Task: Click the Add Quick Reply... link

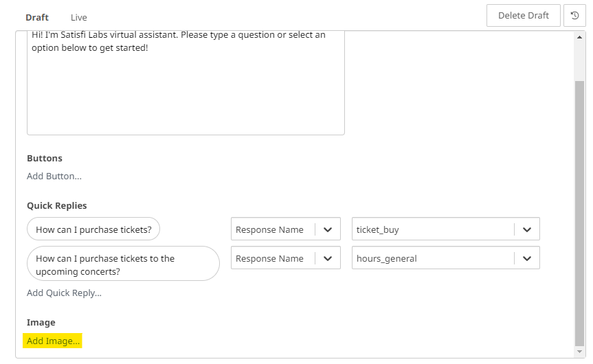Action: click(64, 293)
